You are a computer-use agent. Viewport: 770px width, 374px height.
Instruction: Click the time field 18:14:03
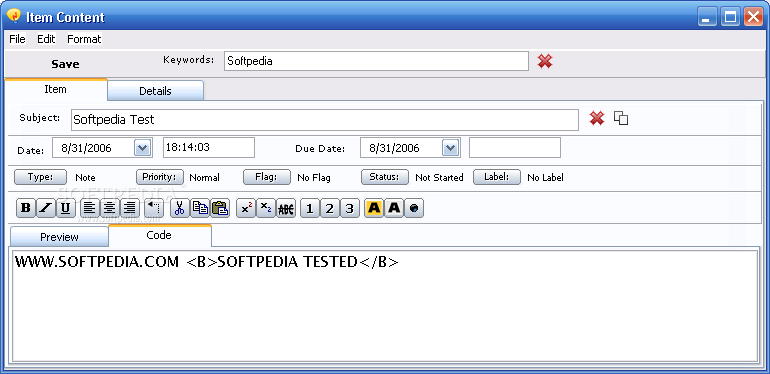click(209, 147)
